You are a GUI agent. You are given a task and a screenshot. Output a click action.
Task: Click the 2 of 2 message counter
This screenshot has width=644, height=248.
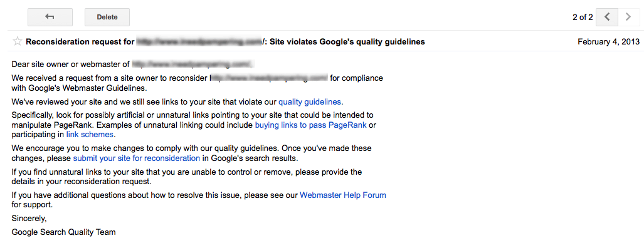coord(583,17)
